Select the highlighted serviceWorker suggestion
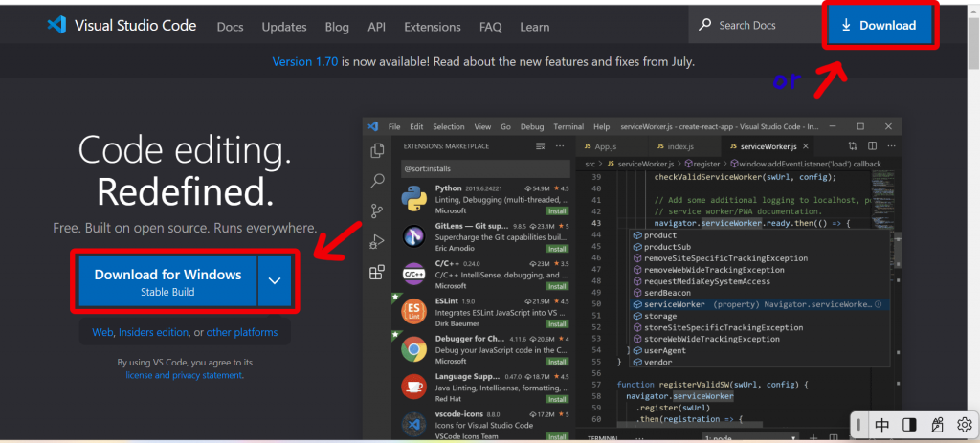Viewport: 980px width, 443px height. tap(759, 304)
